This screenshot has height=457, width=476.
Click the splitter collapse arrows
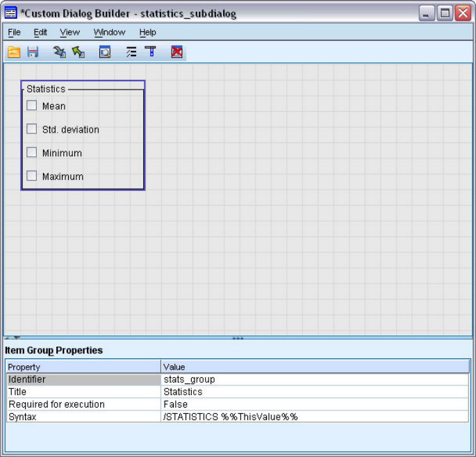tap(13, 337)
